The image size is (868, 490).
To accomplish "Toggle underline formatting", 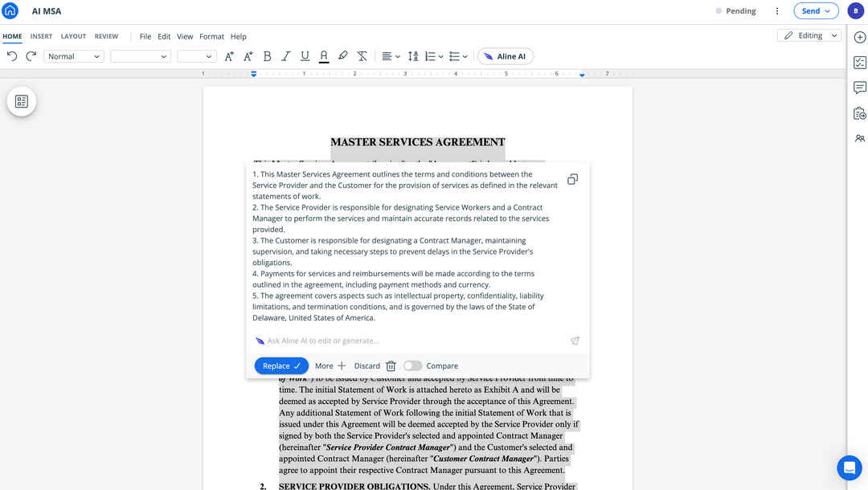I will click(305, 56).
